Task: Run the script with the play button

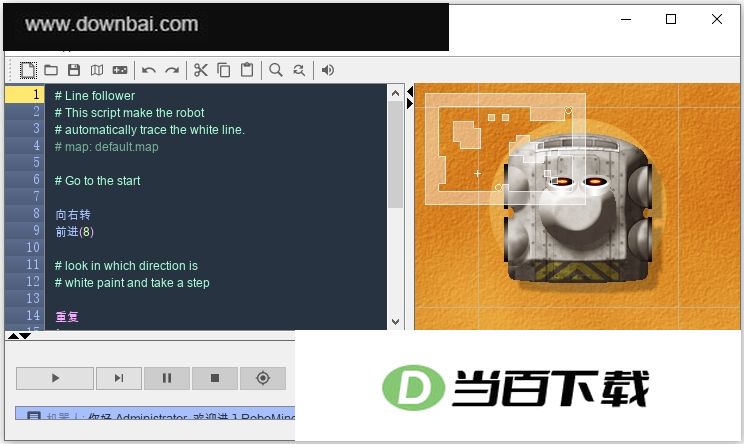Action: 55,378
